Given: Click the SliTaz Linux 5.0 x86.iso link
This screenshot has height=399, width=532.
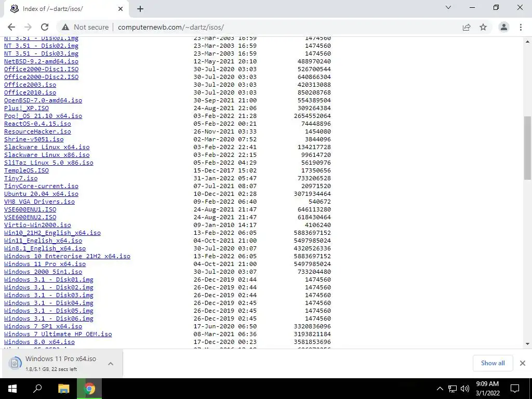Looking at the screenshot, I should pos(48,163).
